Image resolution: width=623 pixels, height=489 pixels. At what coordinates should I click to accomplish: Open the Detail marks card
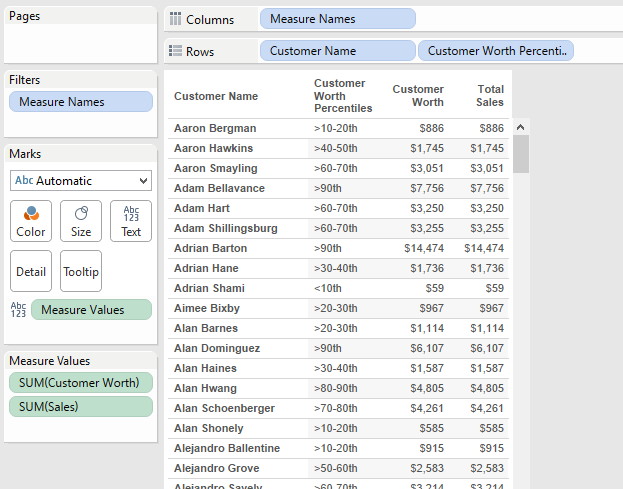[x=31, y=271]
